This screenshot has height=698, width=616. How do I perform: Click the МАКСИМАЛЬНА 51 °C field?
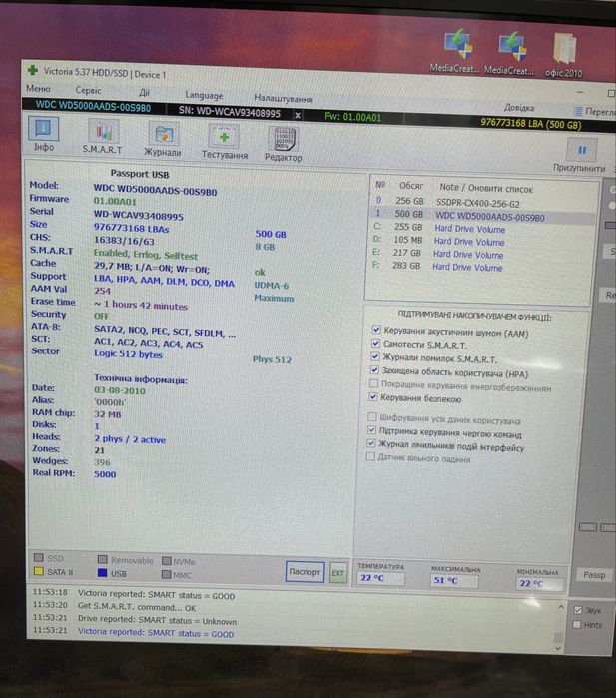coord(454,580)
